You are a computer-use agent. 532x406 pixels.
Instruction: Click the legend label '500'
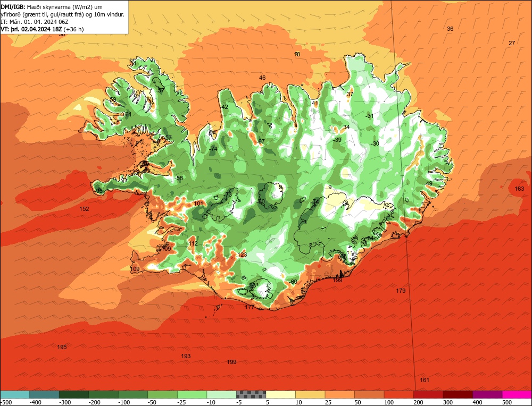point(507,402)
